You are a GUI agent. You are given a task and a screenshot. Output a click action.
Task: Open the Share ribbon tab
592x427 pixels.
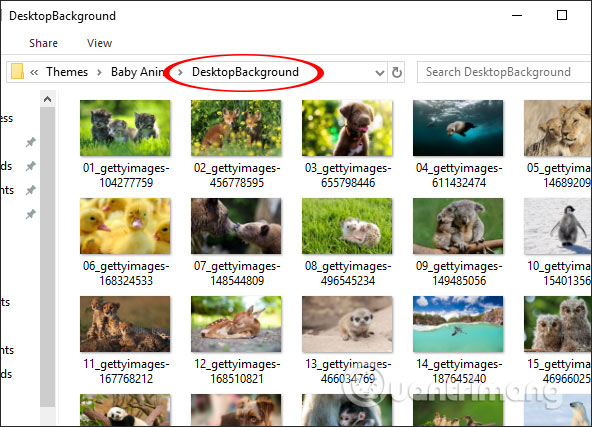[x=43, y=43]
